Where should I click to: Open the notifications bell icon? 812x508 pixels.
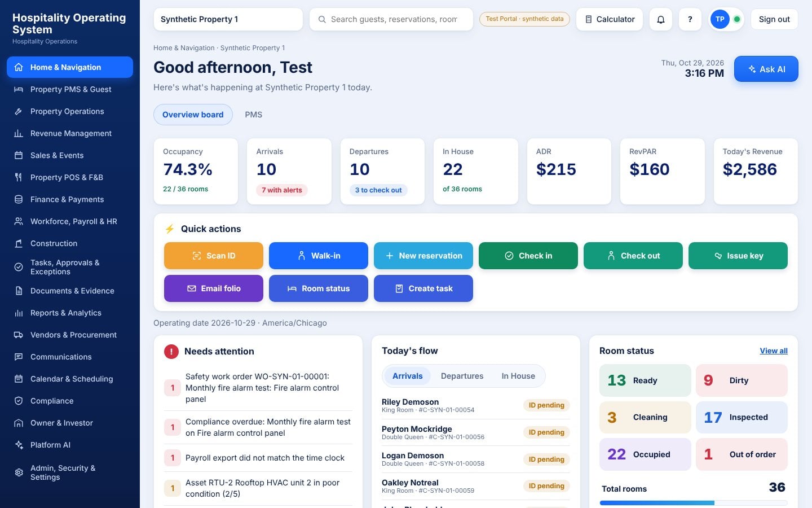(661, 19)
